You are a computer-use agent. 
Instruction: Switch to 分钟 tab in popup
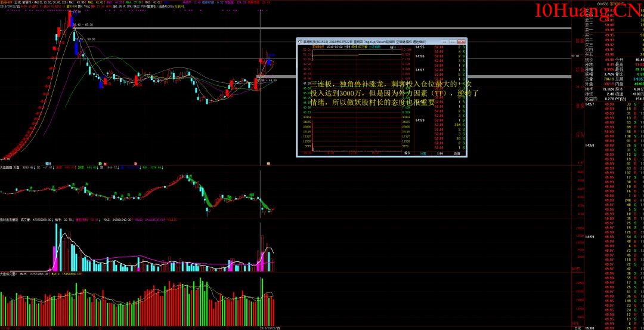coord(440,153)
